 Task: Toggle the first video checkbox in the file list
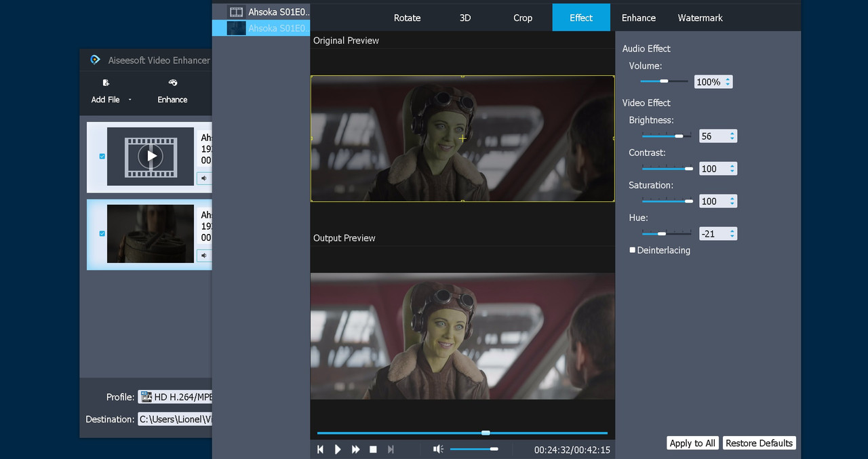[x=102, y=156]
